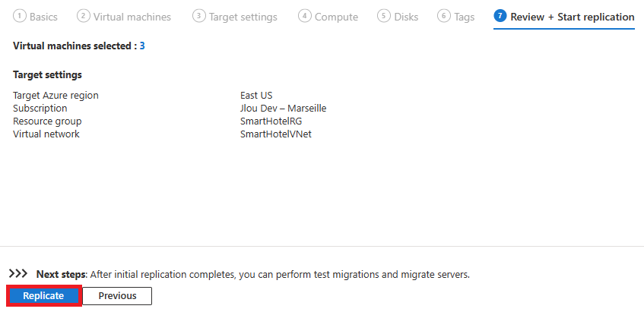The height and width of the screenshot is (312, 644).
Task: Start replication with Replicate button
Action: 43,295
